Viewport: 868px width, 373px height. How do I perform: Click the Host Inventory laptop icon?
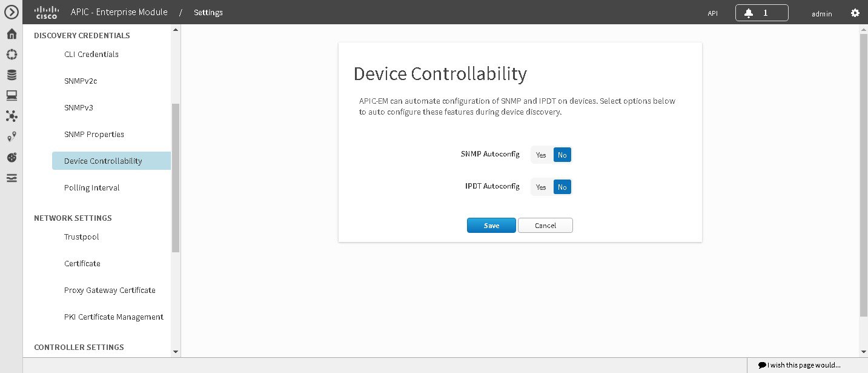[x=11, y=95]
